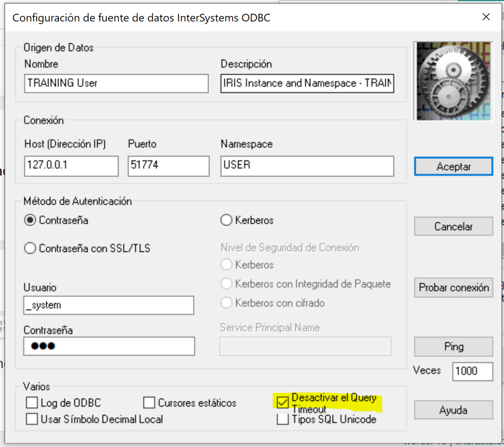This screenshot has width=504, height=447.
Task: Click the Probar conexión button
Action: 453,288
